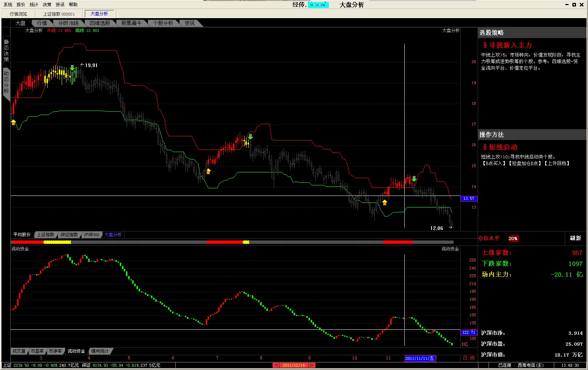Switch to the 上证指数 000001 window tab
Image resolution: width=588 pixels, height=370 pixels.
click(59, 14)
